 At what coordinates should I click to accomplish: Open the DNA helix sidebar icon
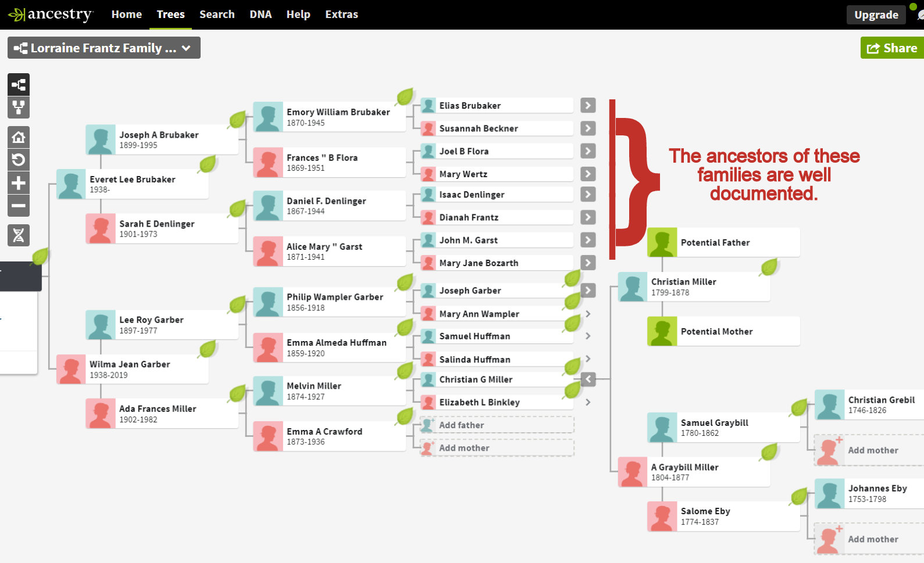(x=19, y=235)
